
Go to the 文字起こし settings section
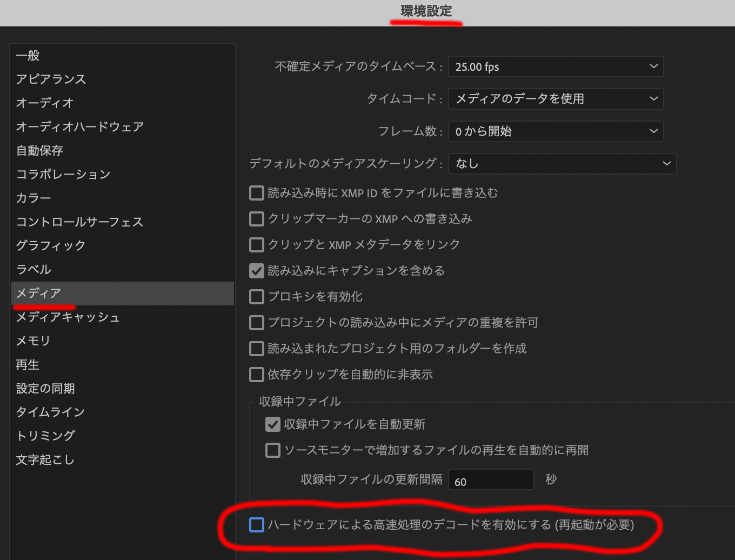(44, 459)
